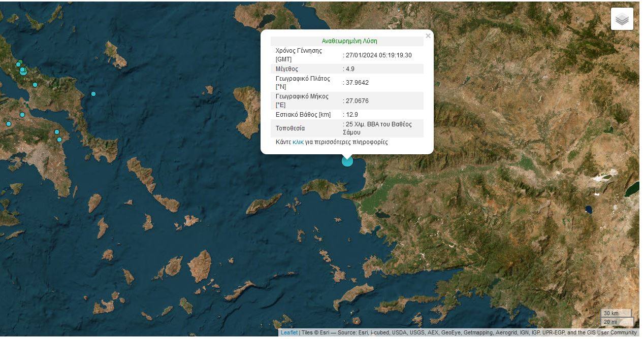The height and width of the screenshot is (339, 644).
Task: Click the lone earthquake marker in open sea
Action: (x=93, y=94)
